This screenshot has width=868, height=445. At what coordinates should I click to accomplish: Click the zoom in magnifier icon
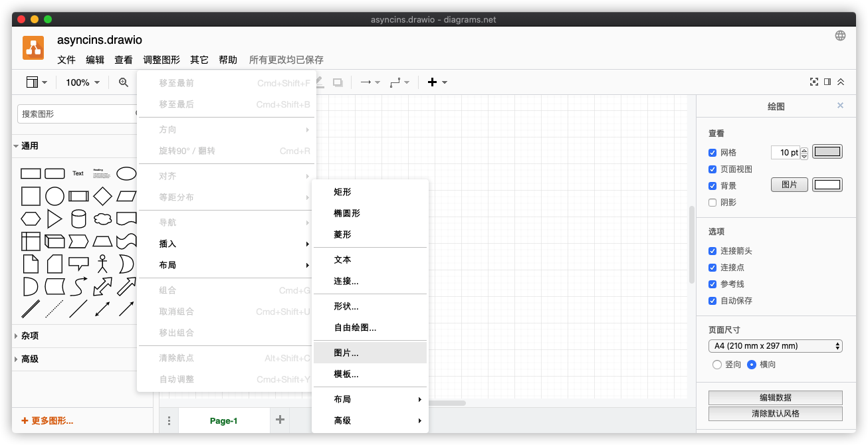[124, 82]
